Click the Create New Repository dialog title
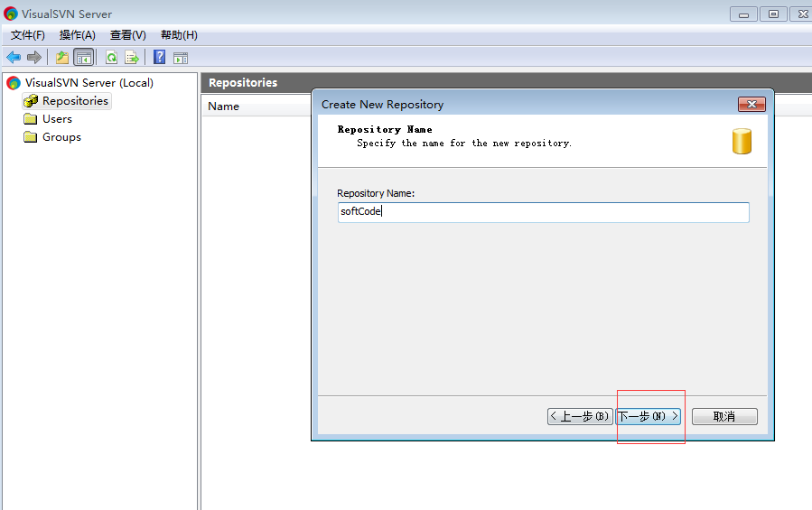 (382, 105)
